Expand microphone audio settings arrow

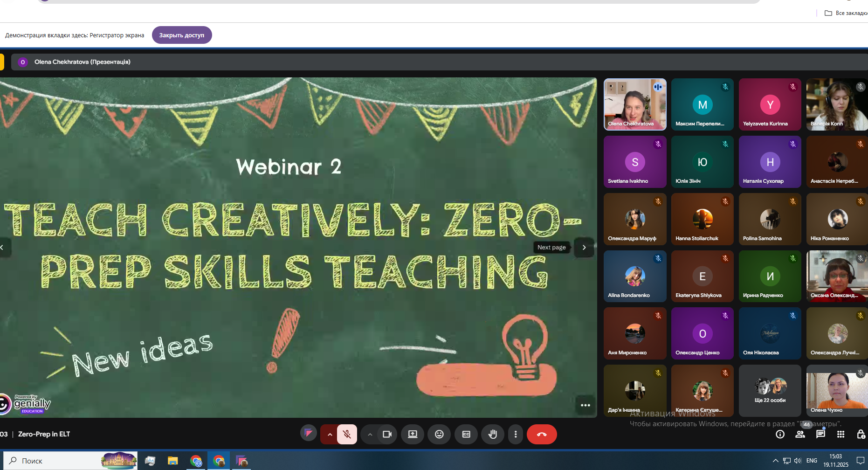(330, 435)
